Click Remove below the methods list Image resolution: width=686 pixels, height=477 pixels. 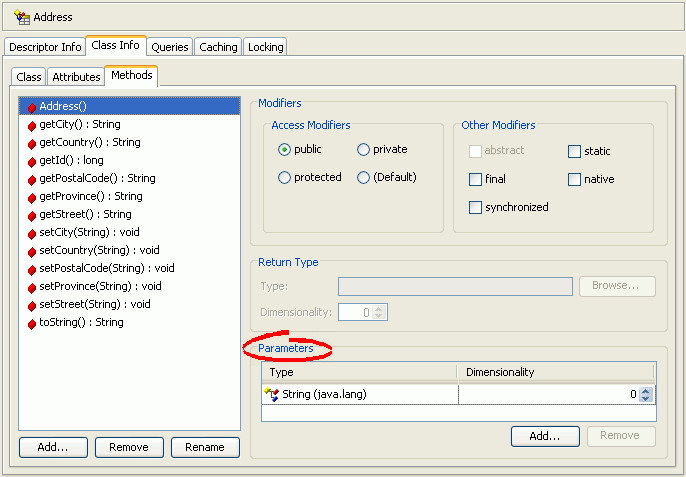click(129, 447)
